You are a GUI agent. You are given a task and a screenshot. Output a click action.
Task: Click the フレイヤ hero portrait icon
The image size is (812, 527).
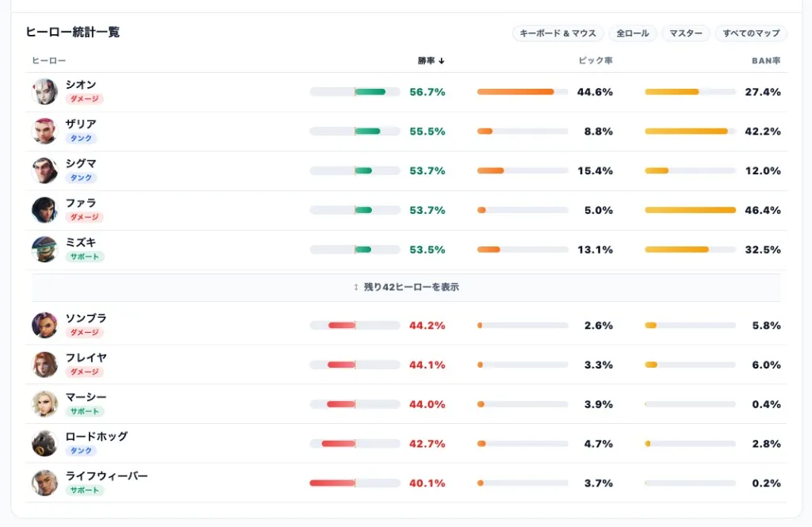tap(44, 365)
